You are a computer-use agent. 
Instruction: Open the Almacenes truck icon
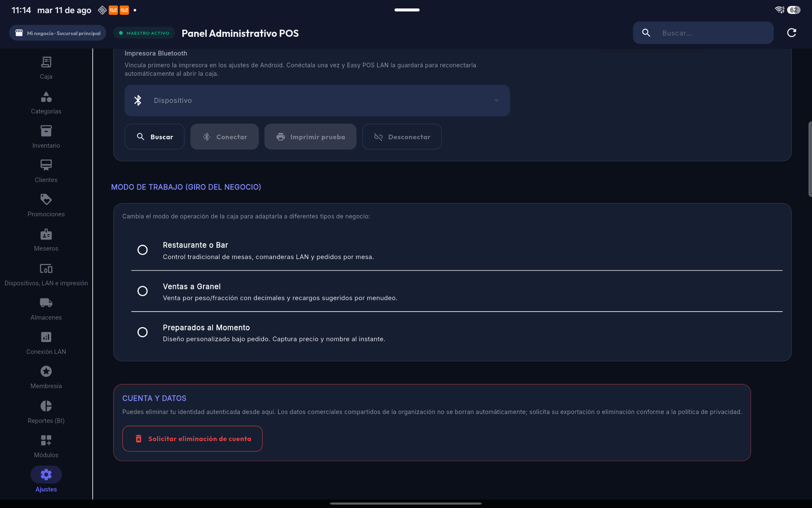pos(46,303)
